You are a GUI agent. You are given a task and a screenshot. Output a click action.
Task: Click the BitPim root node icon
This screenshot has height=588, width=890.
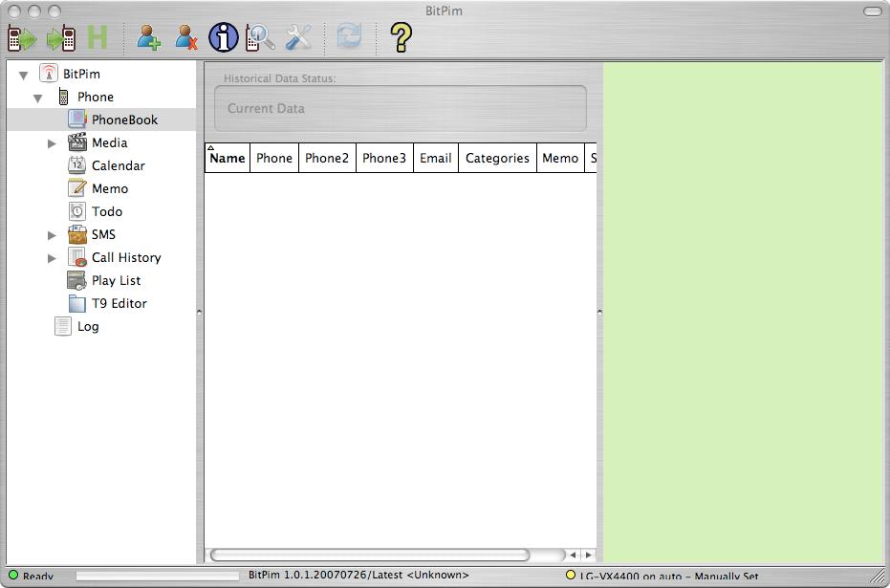pyautogui.click(x=49, y=74)
